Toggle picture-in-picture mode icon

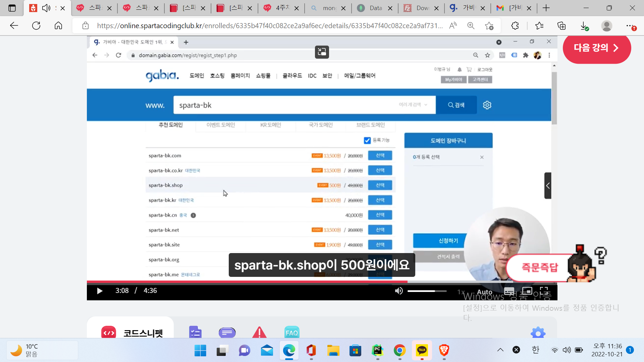527,291
